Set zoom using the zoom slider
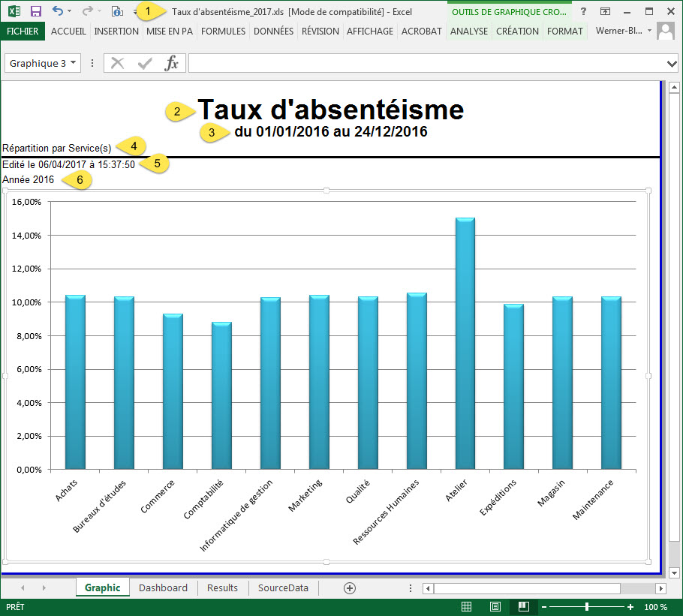Image resolution: width=683 pixels, height=616 pixels. tap(588, 606)
